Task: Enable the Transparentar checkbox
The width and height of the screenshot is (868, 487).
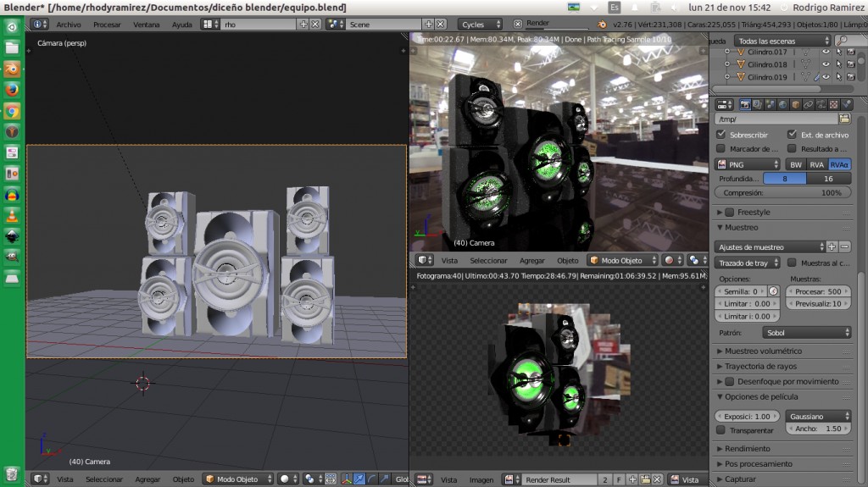Action: pos(721,429)
